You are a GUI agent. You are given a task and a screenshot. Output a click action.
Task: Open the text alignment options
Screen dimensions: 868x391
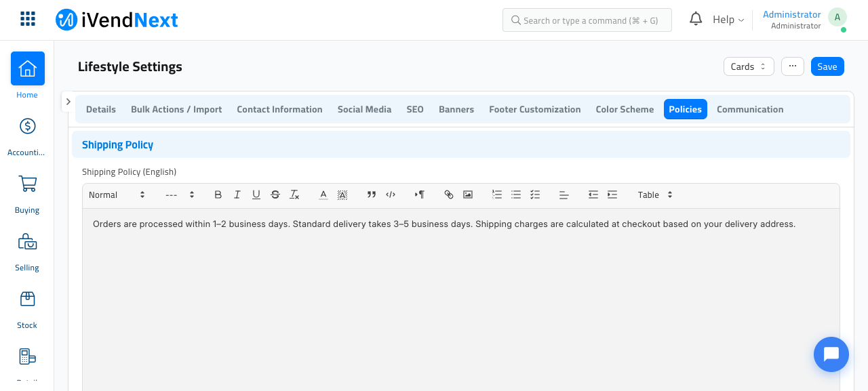564,194
